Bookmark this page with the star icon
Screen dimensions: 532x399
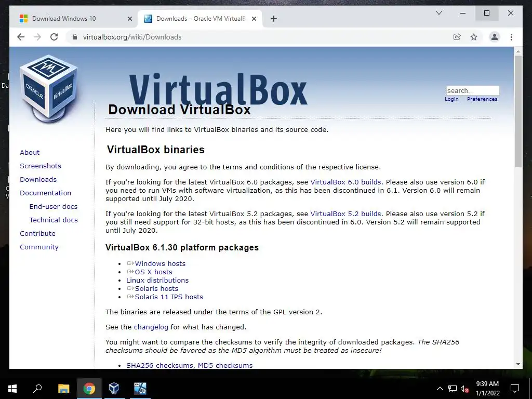(474, 37)
